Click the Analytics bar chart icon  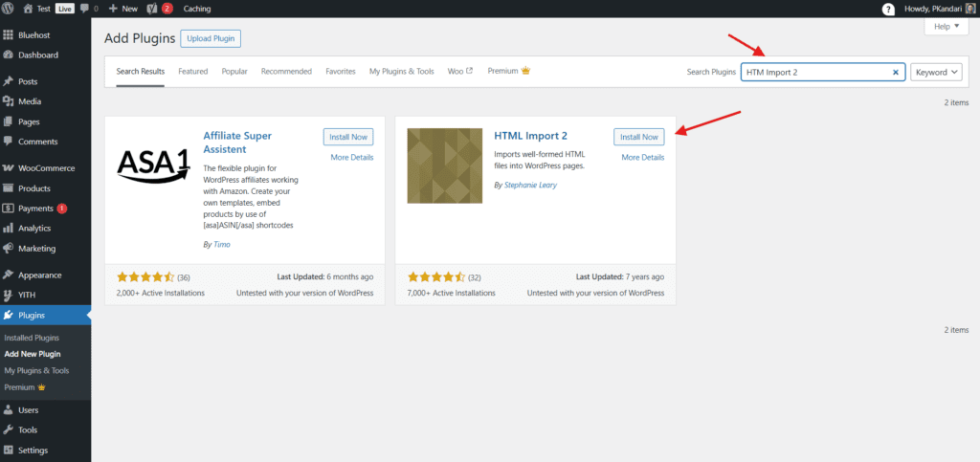[x=8, y=229]
